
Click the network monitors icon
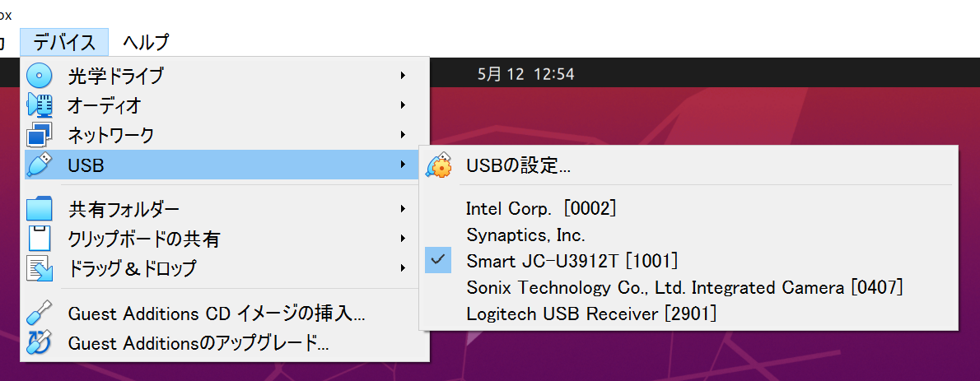pos(39,134)
